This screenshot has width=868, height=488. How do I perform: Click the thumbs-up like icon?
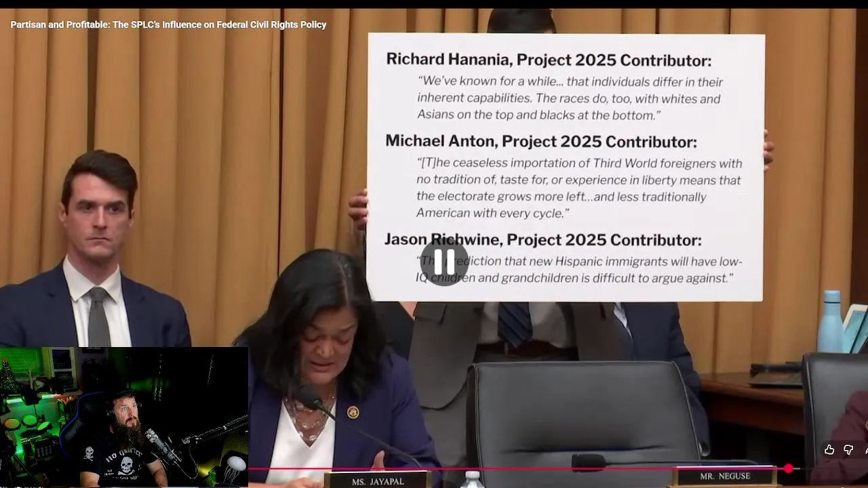829,450
